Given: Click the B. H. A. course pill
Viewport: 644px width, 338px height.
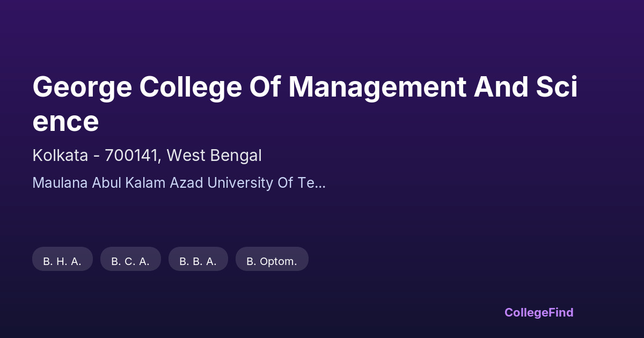Looking at the screenshot, I should pyautogui.click(x=62, y=259).
